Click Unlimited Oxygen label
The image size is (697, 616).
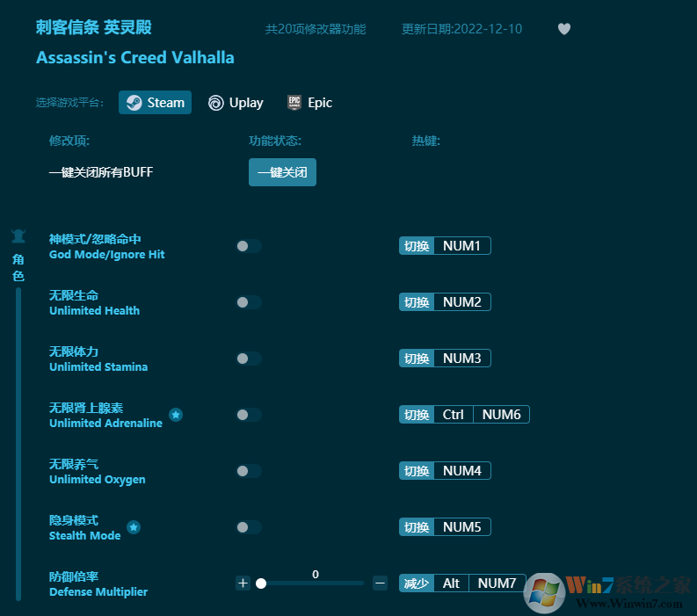[x=98, y=480]
